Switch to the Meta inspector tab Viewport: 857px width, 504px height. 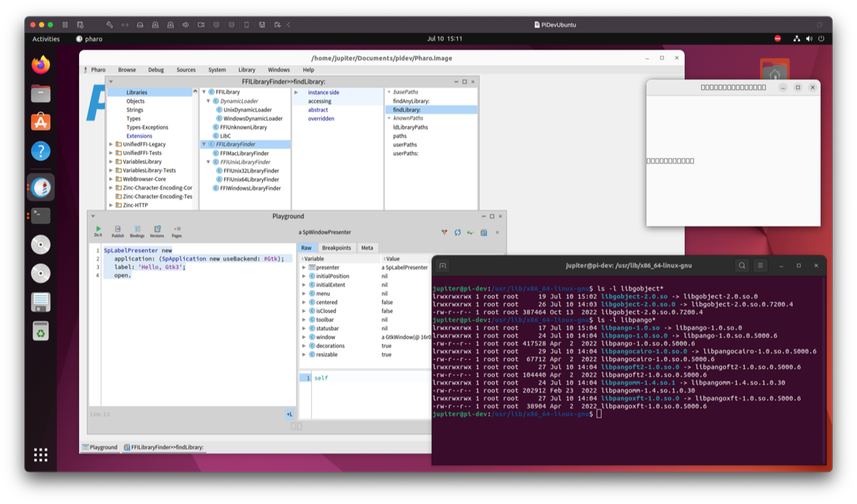[367, 248]
